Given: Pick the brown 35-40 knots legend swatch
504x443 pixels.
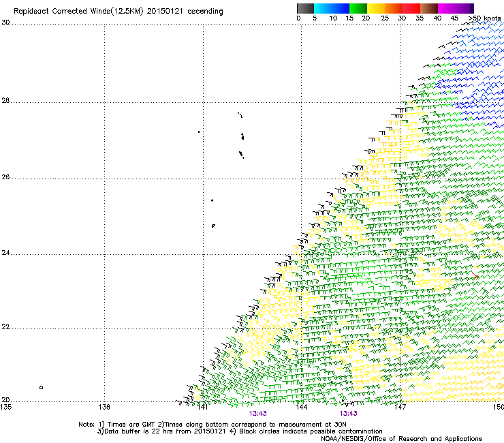Looking at the screenshot, I should coord(429,8).
